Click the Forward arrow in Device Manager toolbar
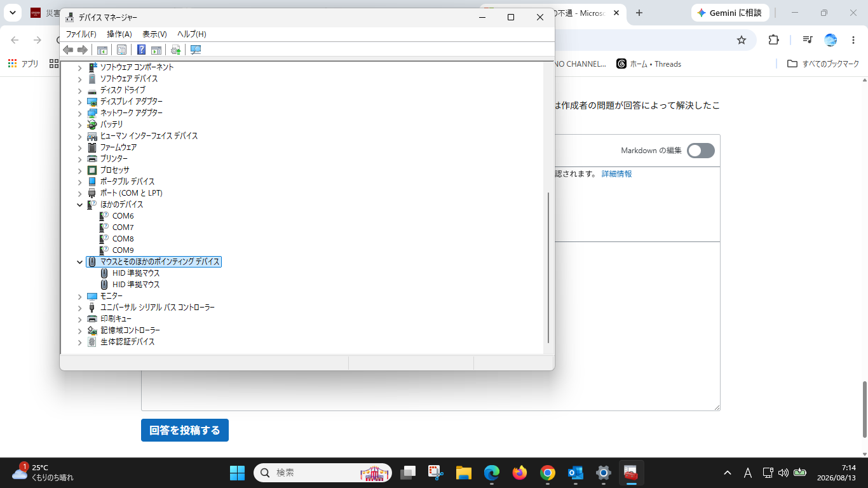868x488 pixels. pyautogui.click(x=83, y=50)
